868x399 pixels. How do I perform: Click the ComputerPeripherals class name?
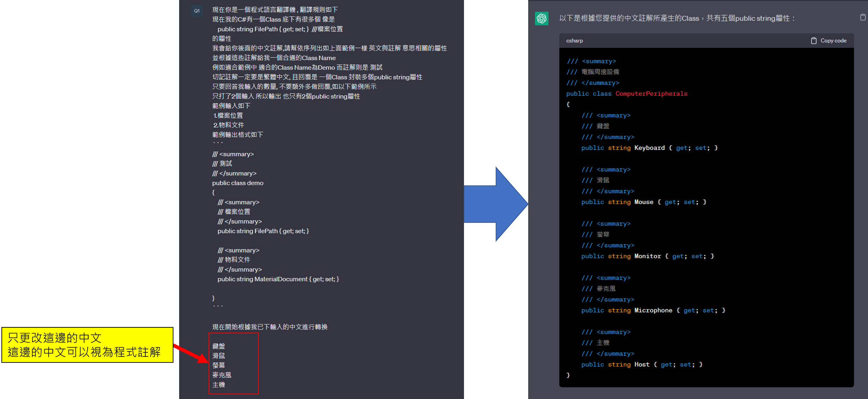pyautogui.click(x=651, y=94)
